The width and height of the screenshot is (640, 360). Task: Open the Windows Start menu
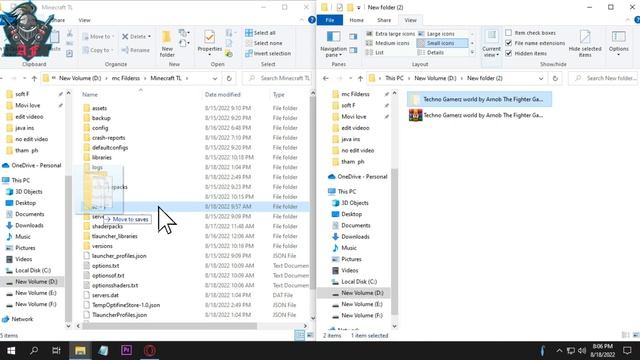click(x=11, y=351)
